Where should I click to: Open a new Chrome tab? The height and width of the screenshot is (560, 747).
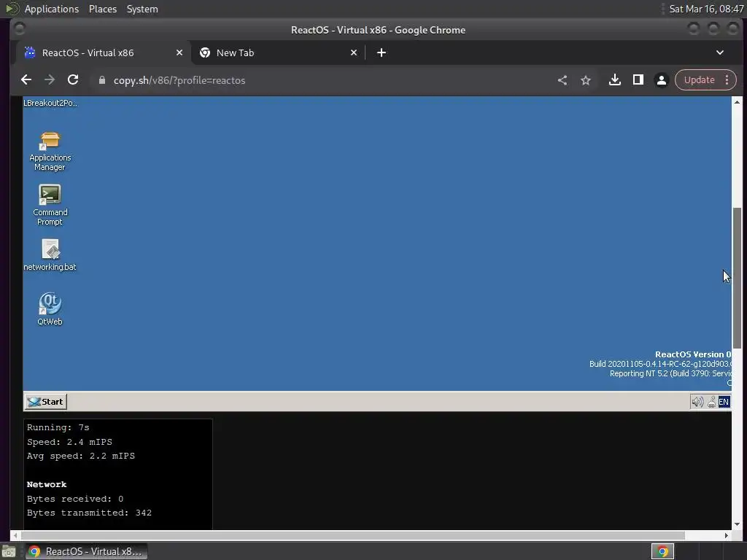point(382,52)
